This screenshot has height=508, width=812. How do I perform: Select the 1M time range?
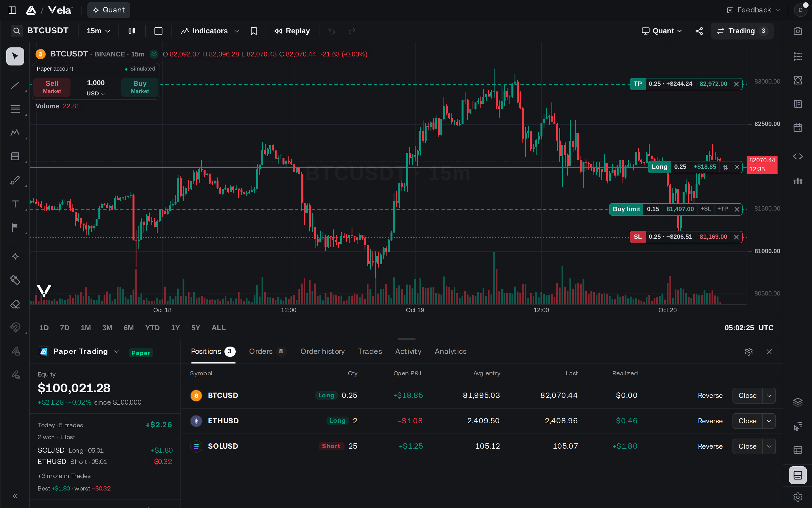(85, 328)
